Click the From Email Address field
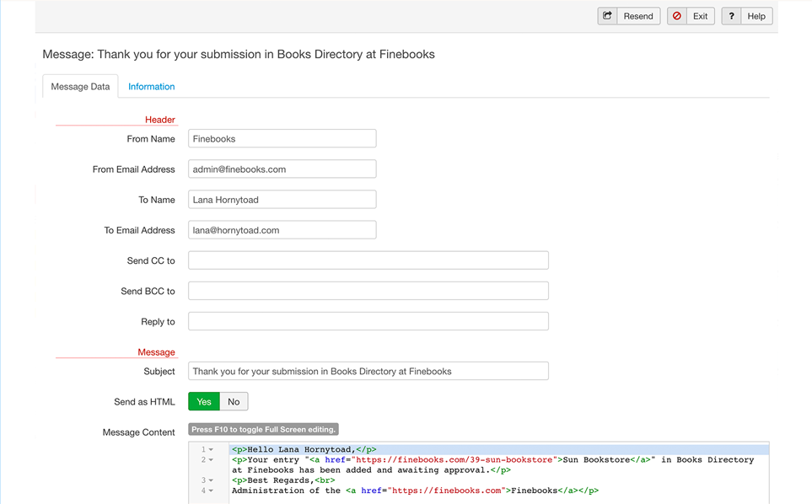812x504 pixels. coord(282,169)
